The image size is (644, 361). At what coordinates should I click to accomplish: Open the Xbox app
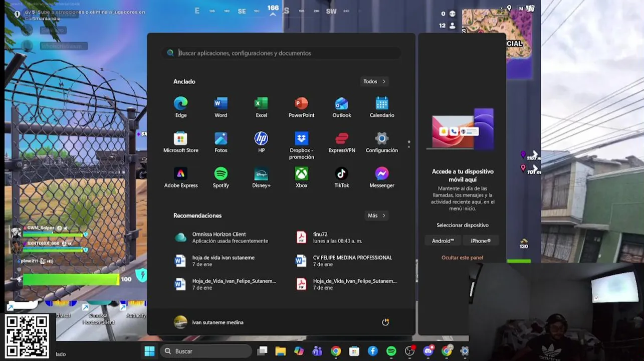pyautogui.click(x=301, y=177)
